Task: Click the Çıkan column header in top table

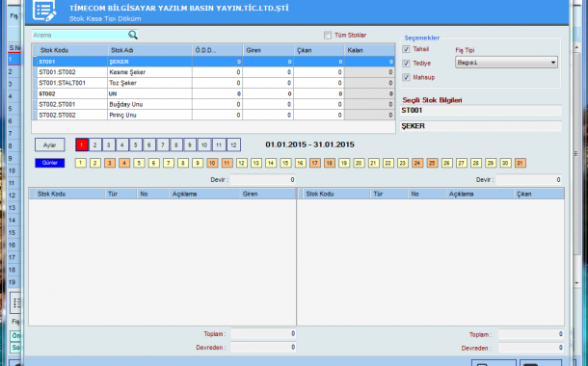Action: [319, 50]
